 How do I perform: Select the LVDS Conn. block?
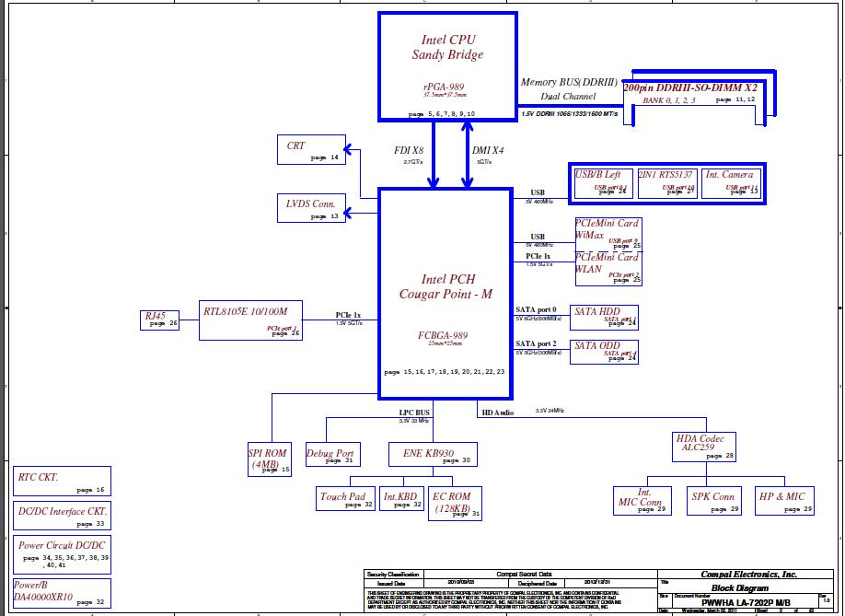310,208
